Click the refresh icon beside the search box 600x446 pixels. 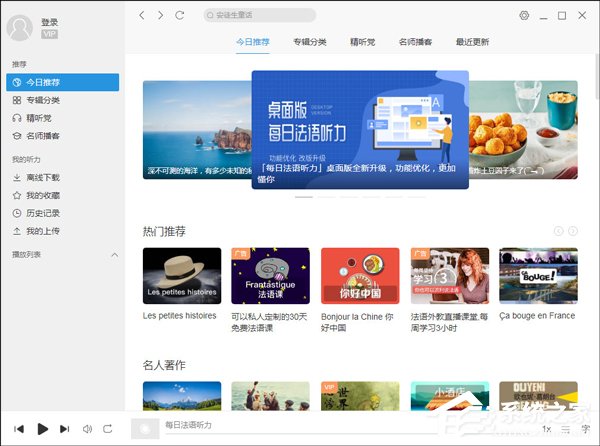click(180, 15)
